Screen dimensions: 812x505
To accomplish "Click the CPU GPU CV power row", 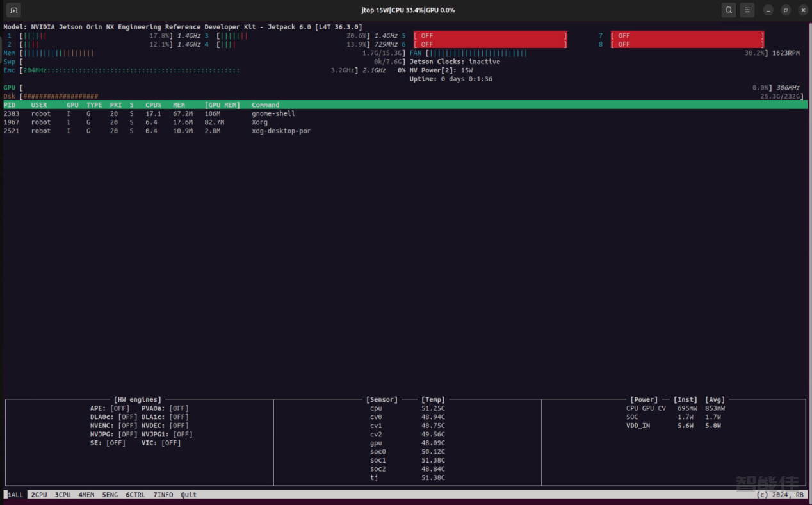I will [x=676, y=408].
